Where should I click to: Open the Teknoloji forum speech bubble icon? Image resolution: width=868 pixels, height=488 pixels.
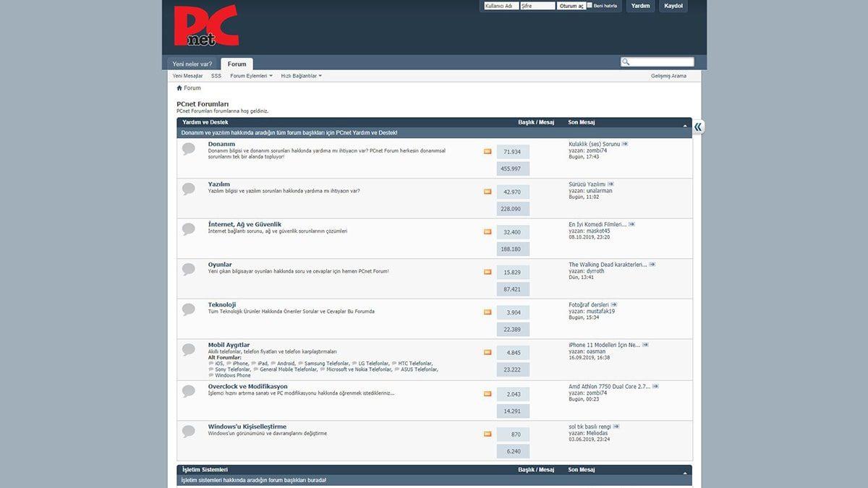tap(189, 309)
